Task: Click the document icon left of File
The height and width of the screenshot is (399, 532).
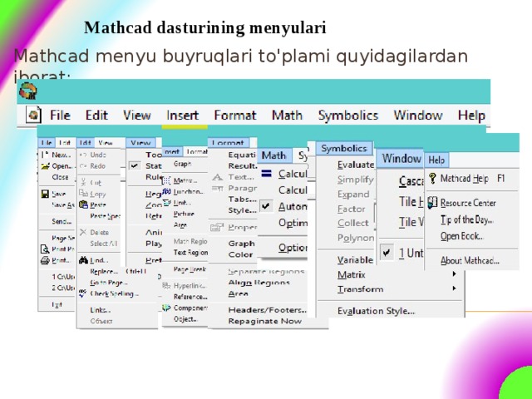Action: point(33,115)
